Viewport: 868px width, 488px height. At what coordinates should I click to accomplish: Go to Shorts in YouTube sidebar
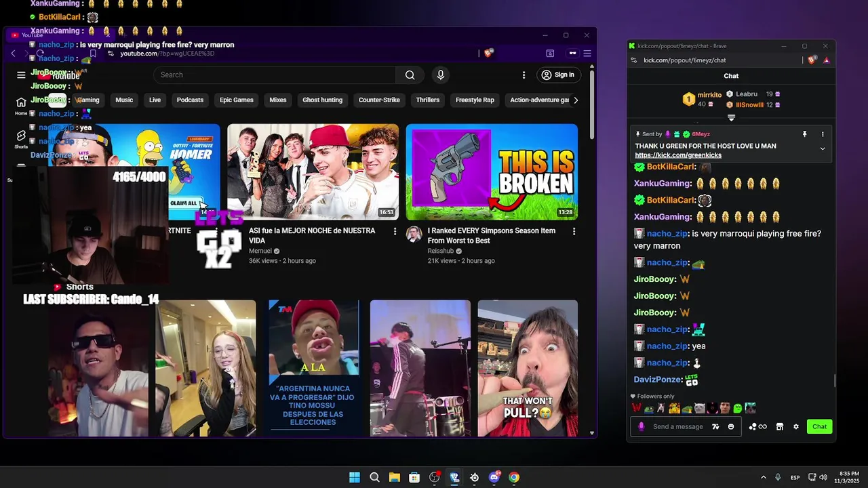pyautogui.click(x=21, y=139)
